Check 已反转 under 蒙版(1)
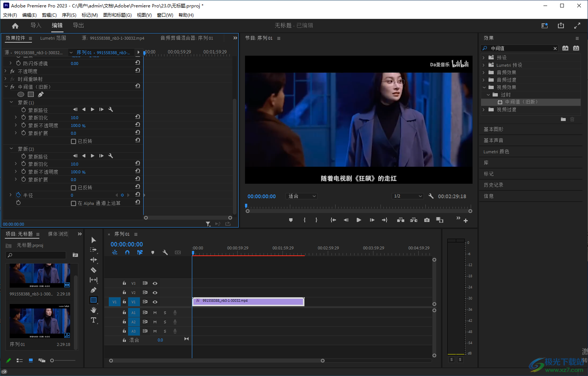Screen dimensions: 588x376 [x=73, y=141]
